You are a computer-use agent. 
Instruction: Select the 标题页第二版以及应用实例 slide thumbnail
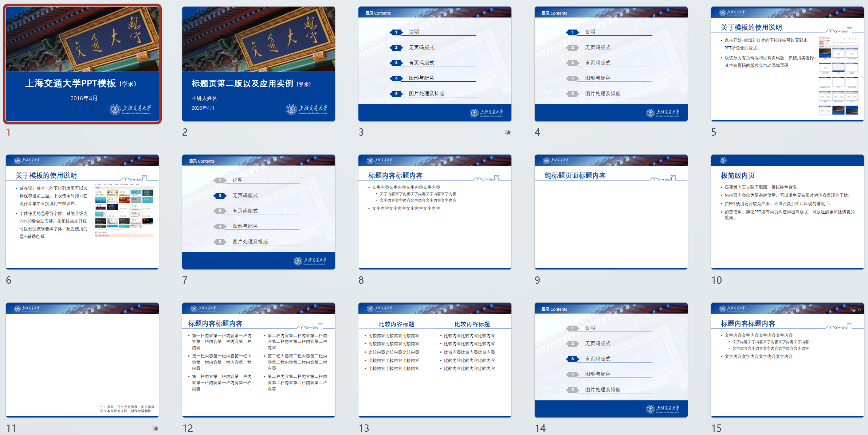click(x=259, y=64)
